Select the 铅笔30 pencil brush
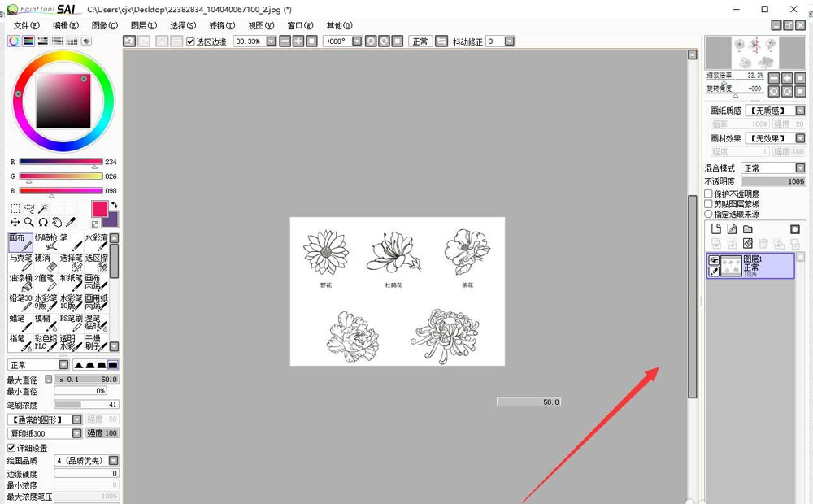The width and height of the screenshot is (813, 504). 20,302
